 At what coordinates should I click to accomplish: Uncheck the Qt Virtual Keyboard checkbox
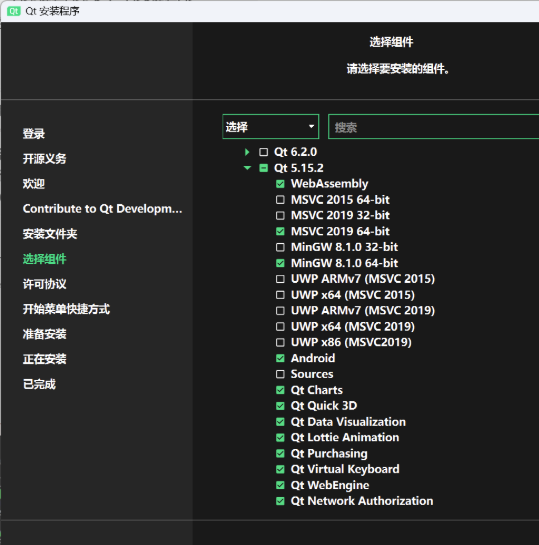pos(280,469)
